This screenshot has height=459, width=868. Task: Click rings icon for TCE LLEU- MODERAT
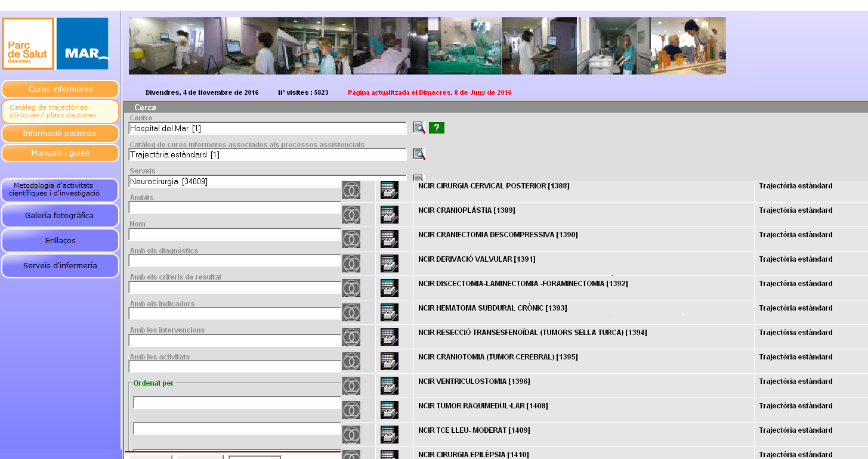pos(351,435)
